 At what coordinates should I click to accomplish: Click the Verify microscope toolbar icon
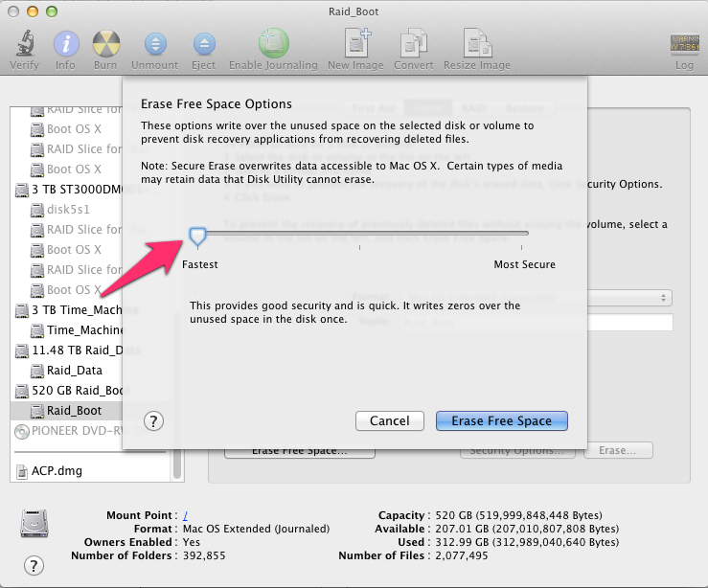[24, 44]
